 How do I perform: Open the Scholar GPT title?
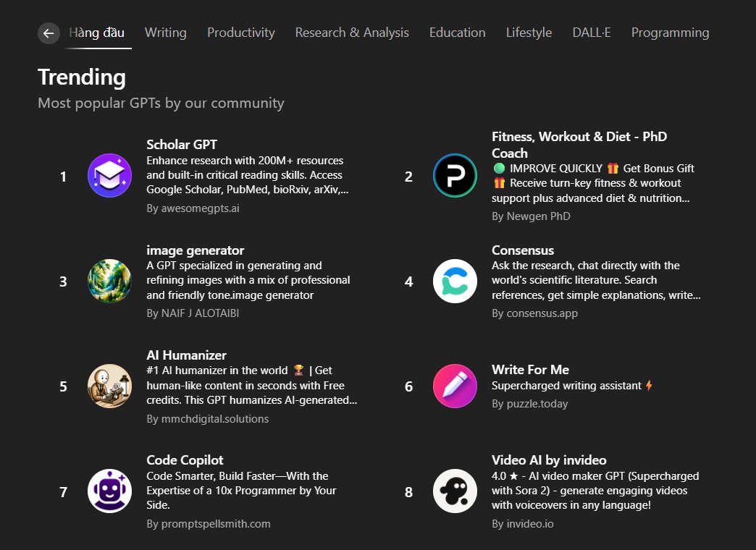(x=182, y=145)
